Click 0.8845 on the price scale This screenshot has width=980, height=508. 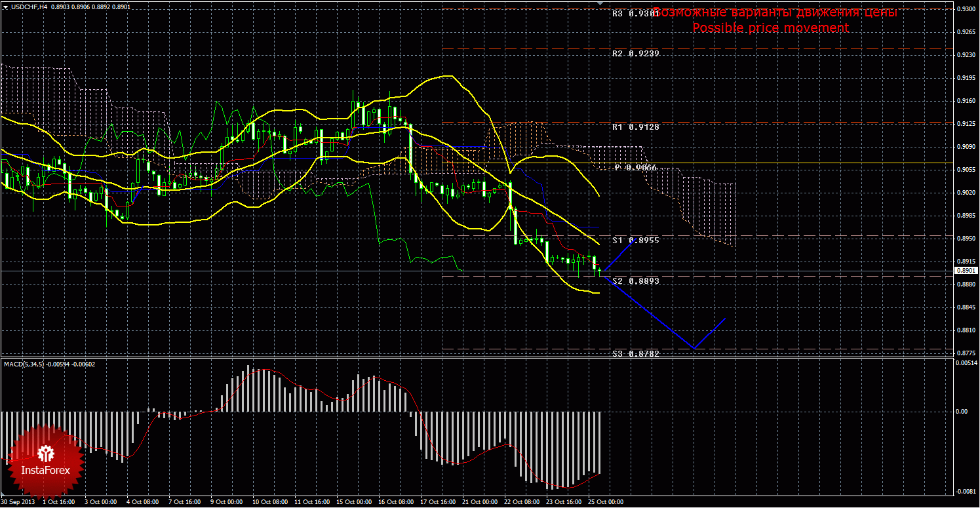coord(967,307)
